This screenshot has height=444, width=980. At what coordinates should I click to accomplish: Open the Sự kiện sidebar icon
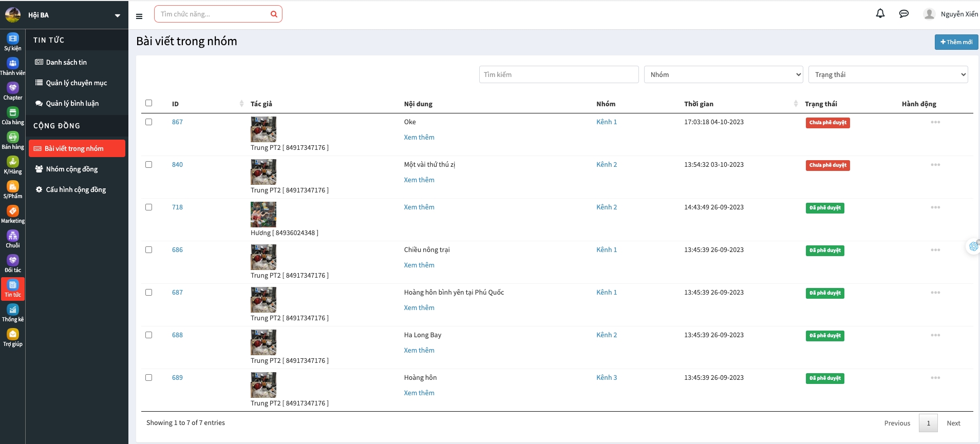point(13,42)
